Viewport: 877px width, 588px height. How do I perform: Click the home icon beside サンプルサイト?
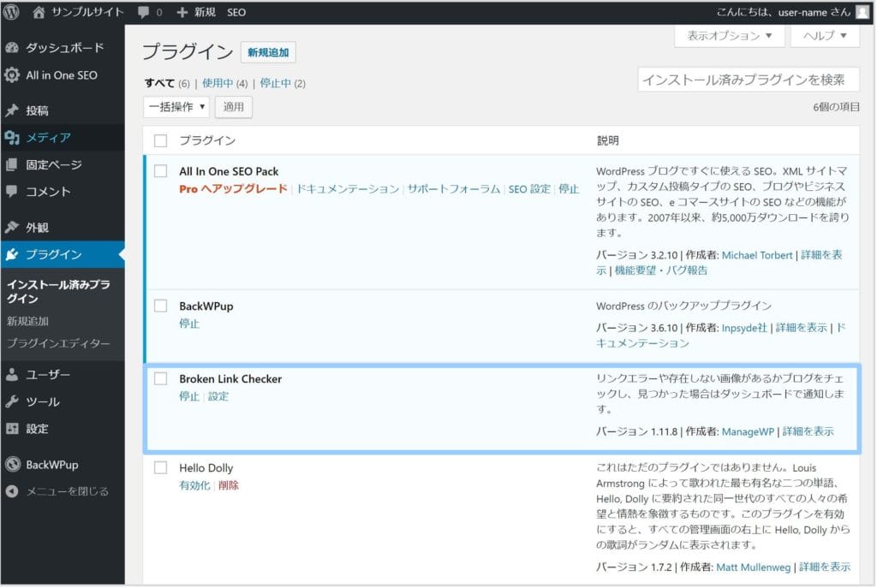pyautogui.click(x=39, y=13)
